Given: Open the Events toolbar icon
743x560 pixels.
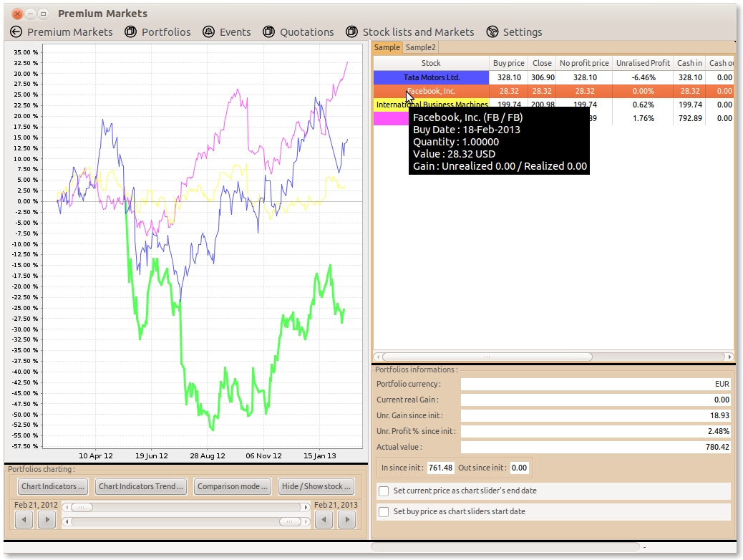Looking at the screenshot, I should click(x=208, y=32).
